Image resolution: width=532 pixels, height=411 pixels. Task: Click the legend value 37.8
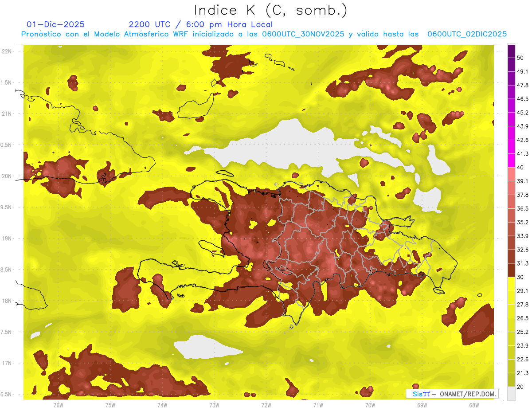(522, 195)
